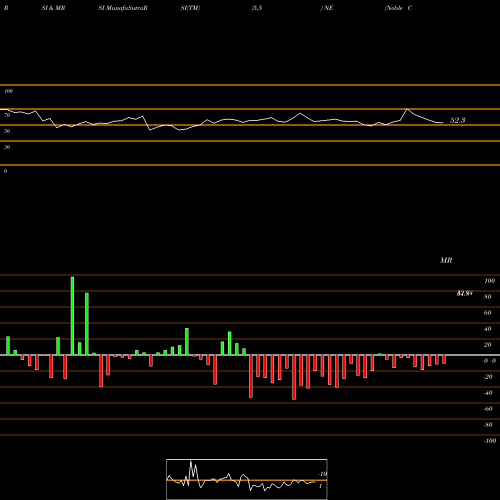This screenshot has width=500, height=500.
Task: Click the MR axis label 40
Action: (x=487, y=329)
